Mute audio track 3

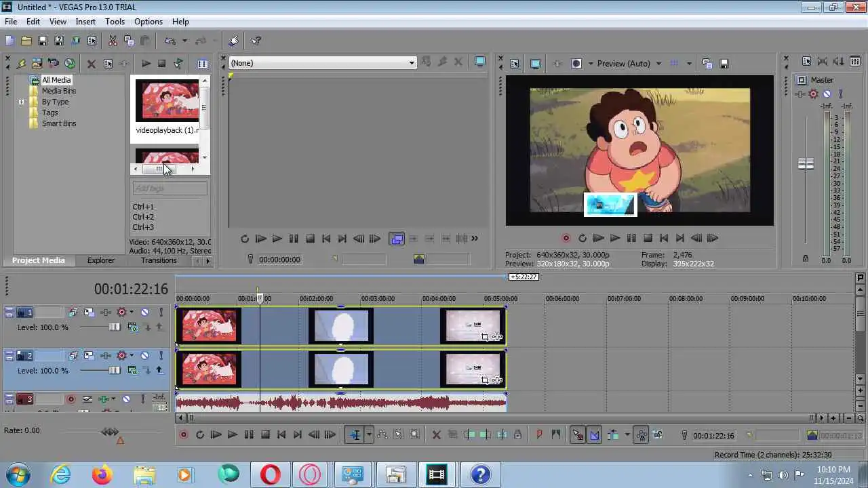126,399
